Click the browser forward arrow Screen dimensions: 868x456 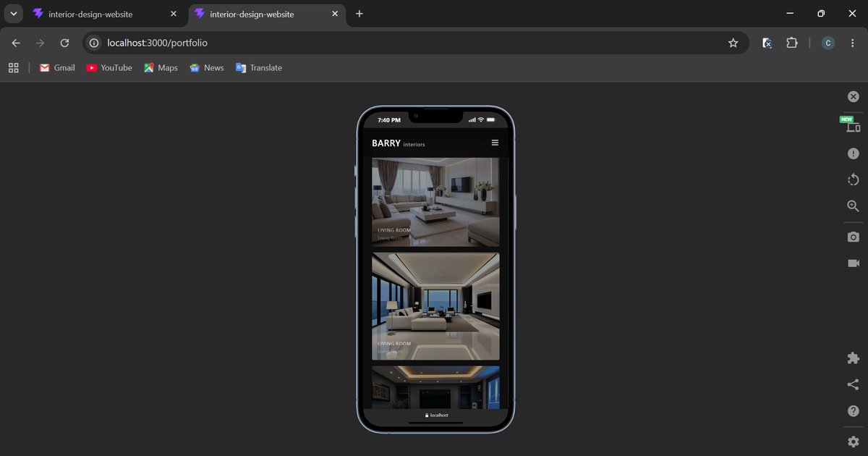click(x=40, y=43)
